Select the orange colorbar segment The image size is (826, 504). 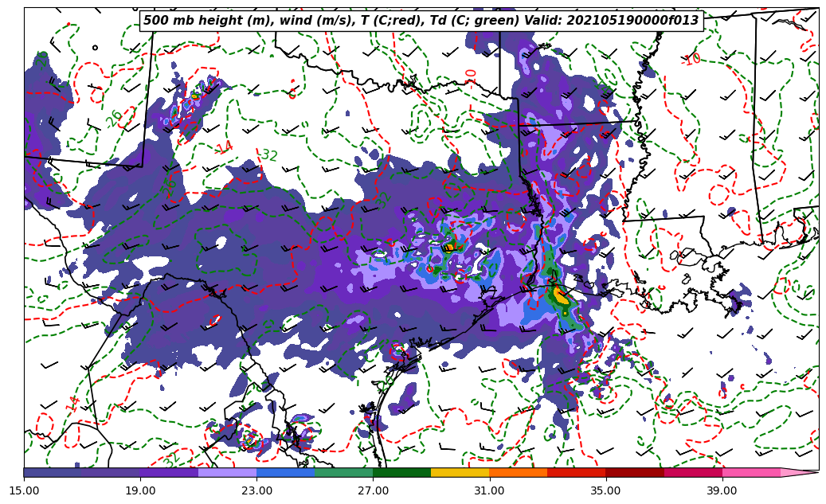coord(518,472)
